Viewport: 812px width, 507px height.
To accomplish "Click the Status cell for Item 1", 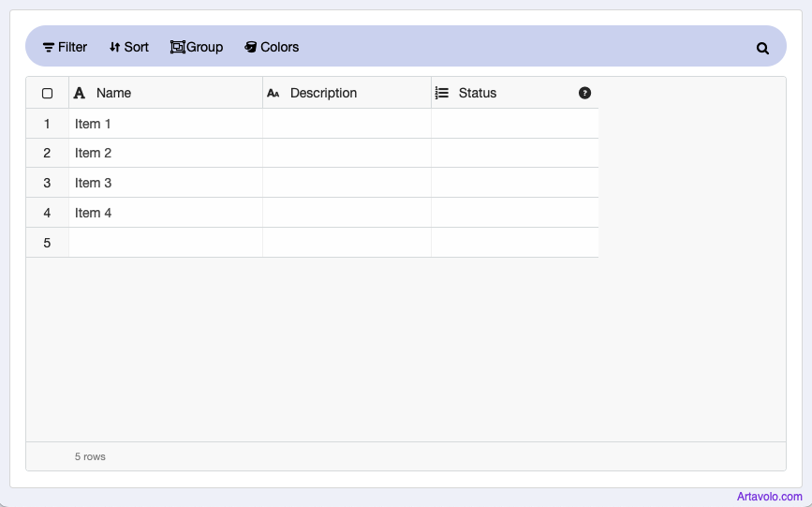I will (515, 124).
